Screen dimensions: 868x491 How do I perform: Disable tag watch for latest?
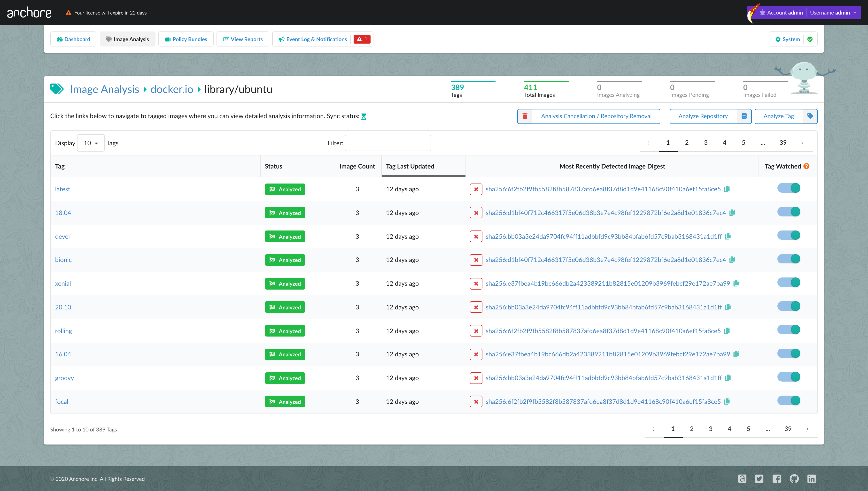point(789,188)
